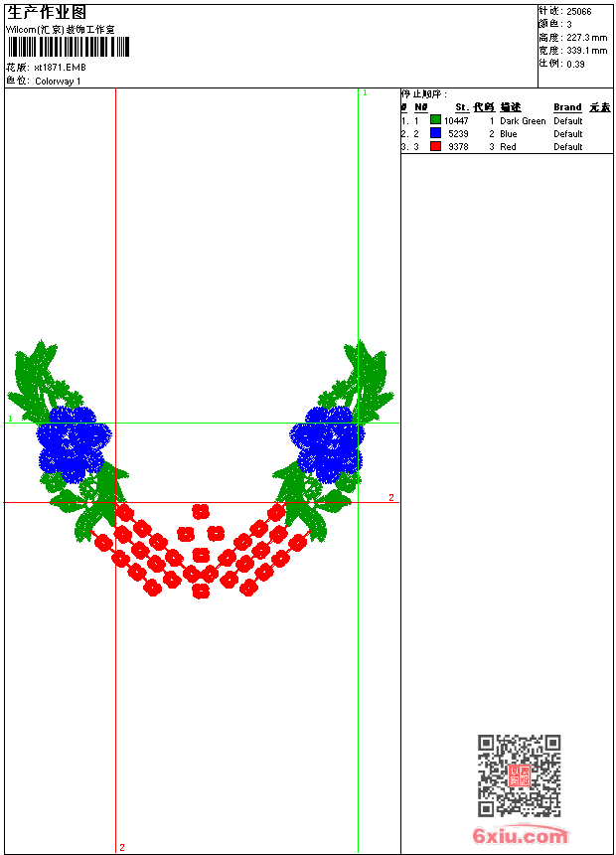Image resolution: width=616 pixels, height=855 pixels.
Task: Click the Red description text
Action: (508, 147)
